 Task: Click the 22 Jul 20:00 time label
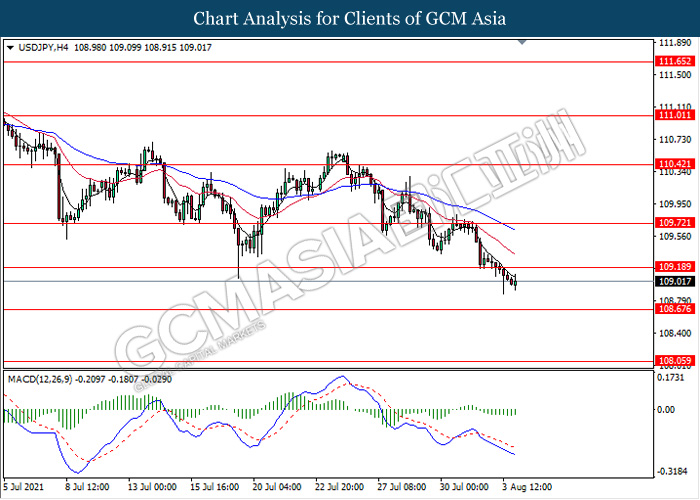pyautogui.click(x=339, y=487)
